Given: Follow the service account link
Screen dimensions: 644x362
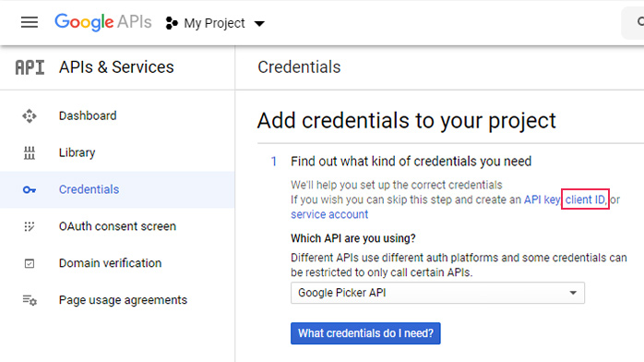Looking at the screenshot, I should coord(329,214).
